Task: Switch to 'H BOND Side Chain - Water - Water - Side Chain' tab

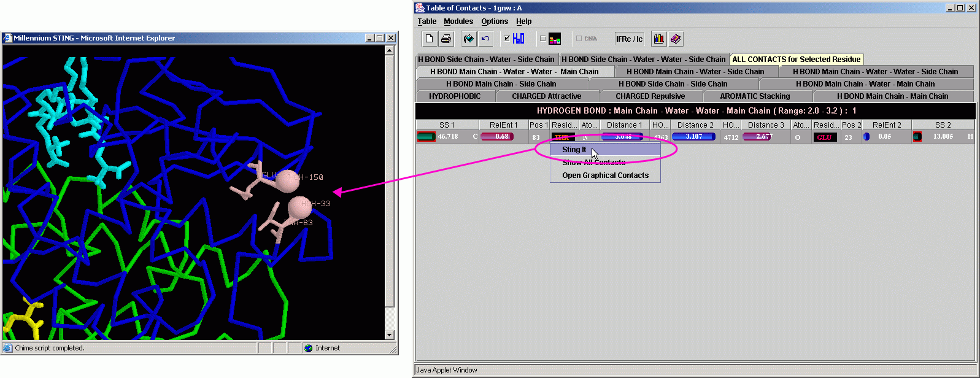Action: [644, 60]
